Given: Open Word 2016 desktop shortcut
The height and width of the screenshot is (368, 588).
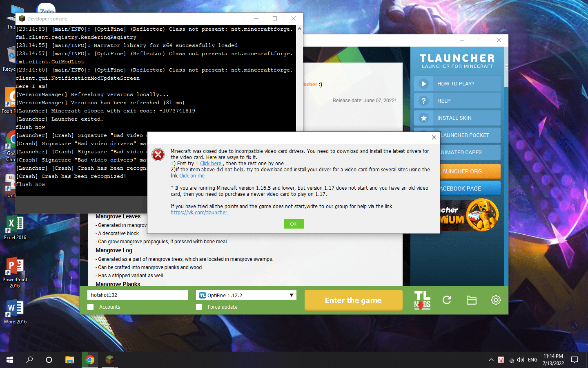Looking at the screenshot, I should point(15,312).
